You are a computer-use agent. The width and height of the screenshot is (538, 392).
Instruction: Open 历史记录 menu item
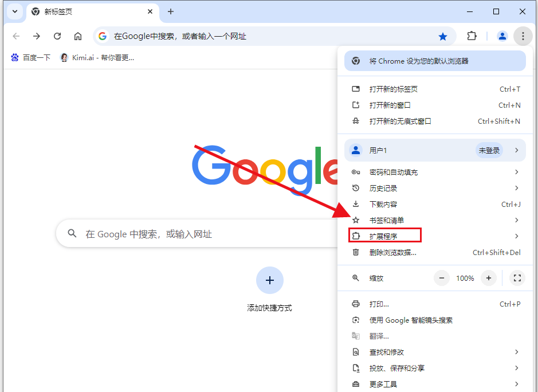pyautogui.click(x=435, y=188)
